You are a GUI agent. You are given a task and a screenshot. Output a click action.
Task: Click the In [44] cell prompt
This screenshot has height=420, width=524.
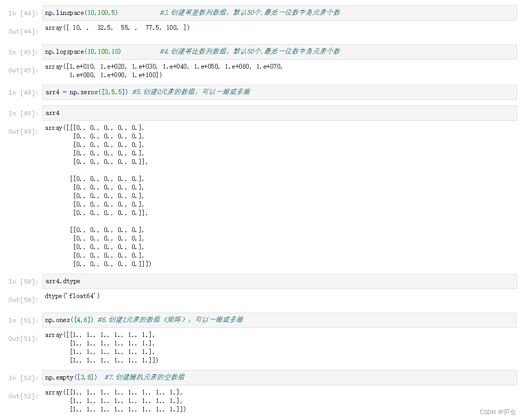[x=20, y=12]
